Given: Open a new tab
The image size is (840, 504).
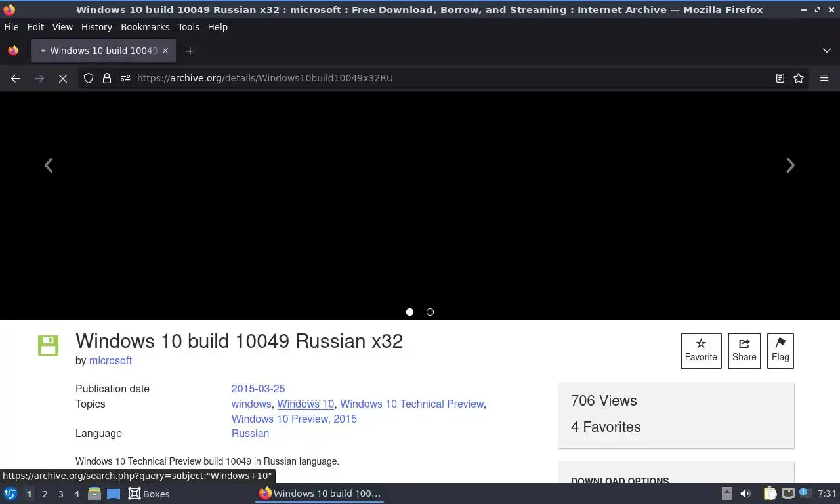Looking at the screenshot, I should 190,51.
